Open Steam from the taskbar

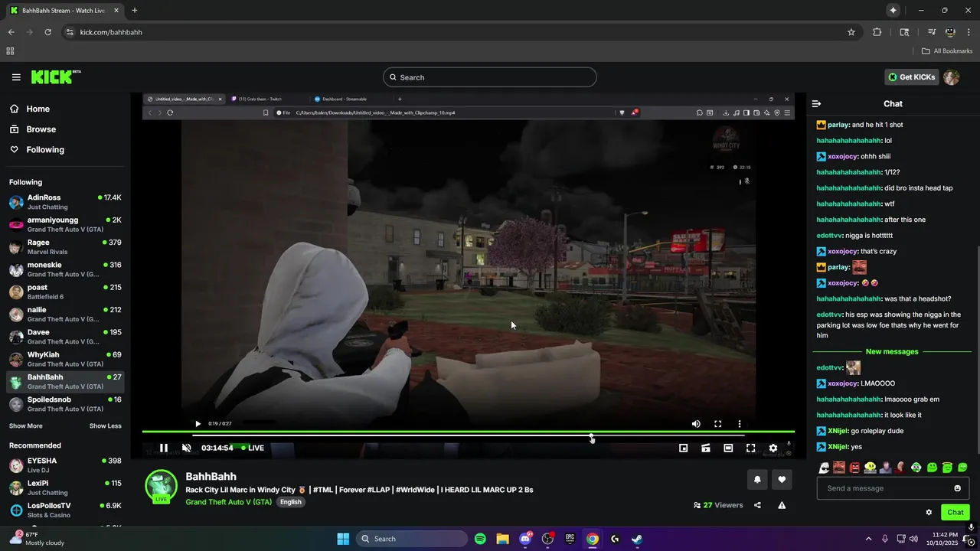[637, 539]
